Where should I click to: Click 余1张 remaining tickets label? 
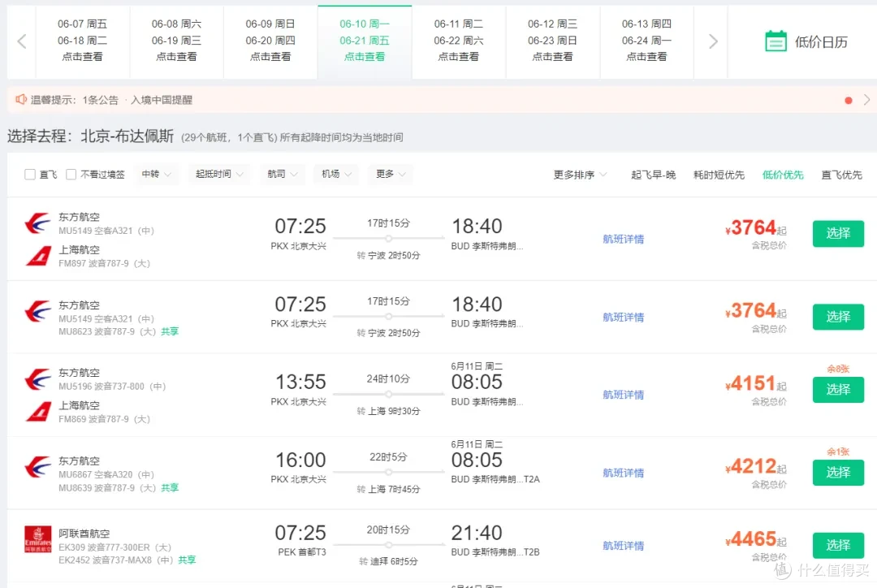[x=838, y=452]
